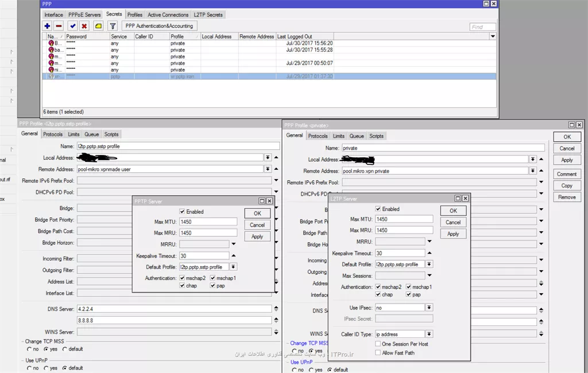Toggle chap checkbox in PPTP Server dialog
The height and width of the screenshot is (373, 588).
[x=182, y=286]
